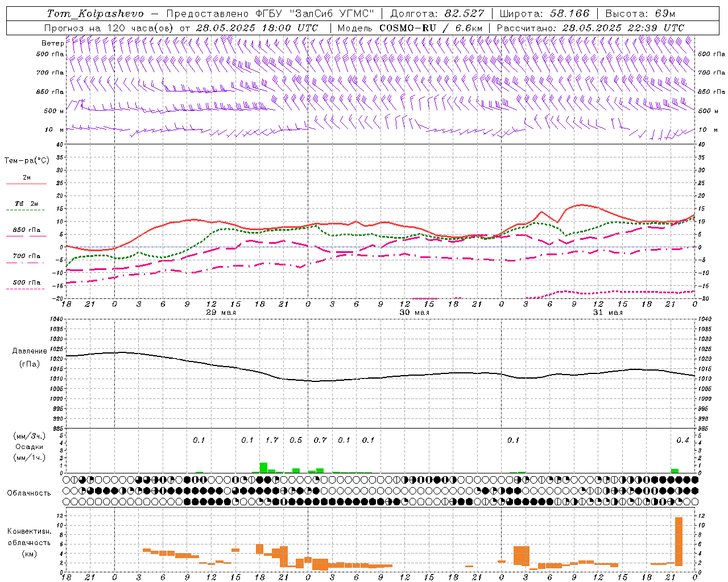
Task: Click the '1.7' precipitation amount value
Action: tap(272, 440)
